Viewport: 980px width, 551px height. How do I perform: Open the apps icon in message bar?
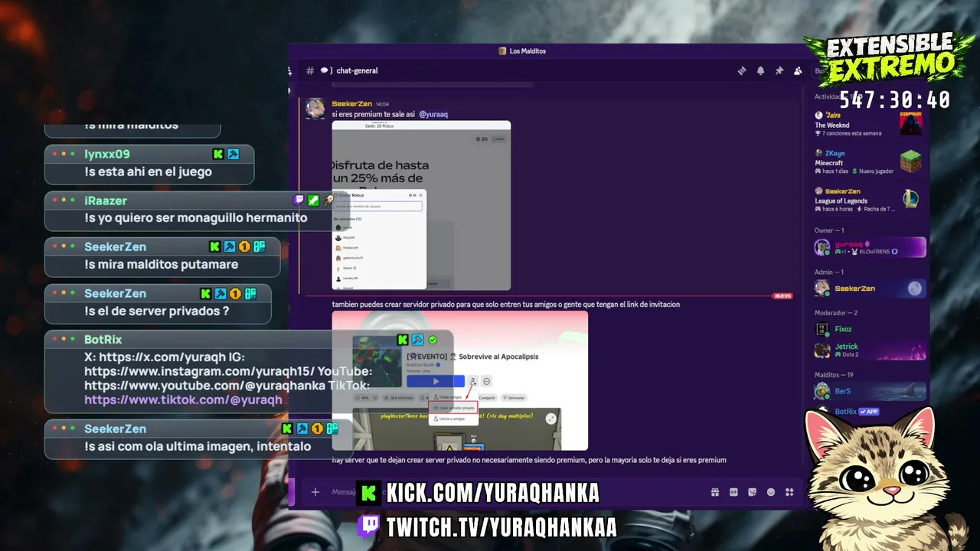coord(789,492)
